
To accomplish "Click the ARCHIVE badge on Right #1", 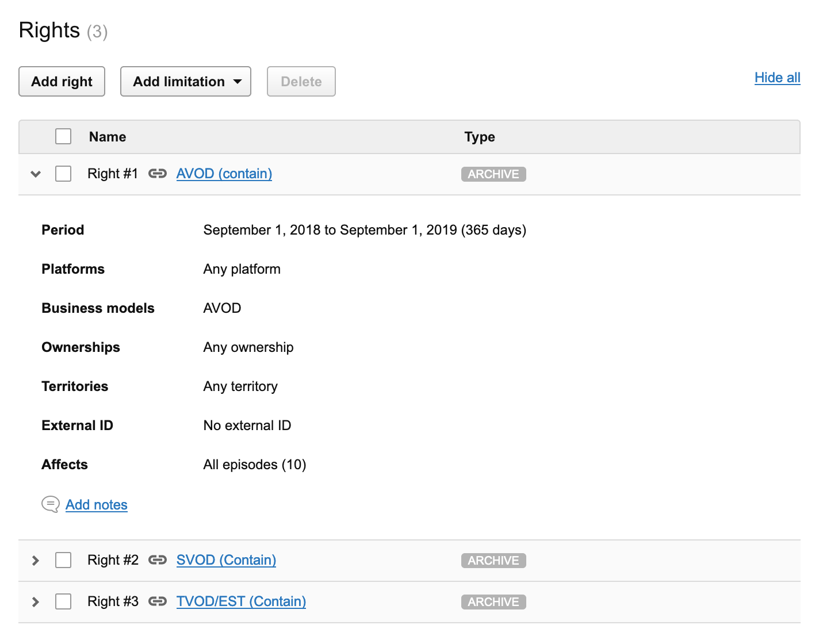I will 493,174.
